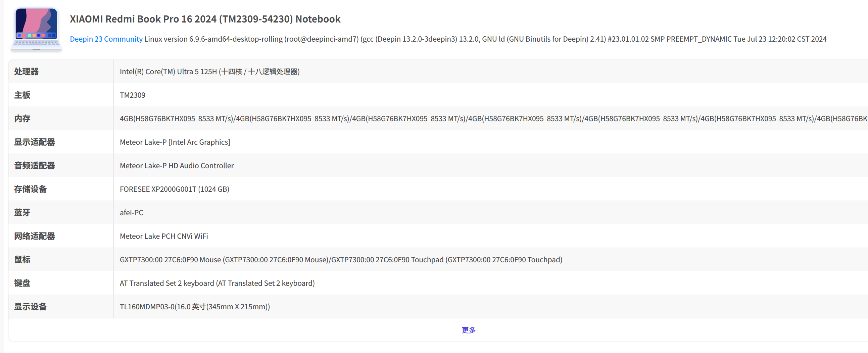Click the notebook device thumbnail image
868x353 pixels.
[x=36, y=29]
